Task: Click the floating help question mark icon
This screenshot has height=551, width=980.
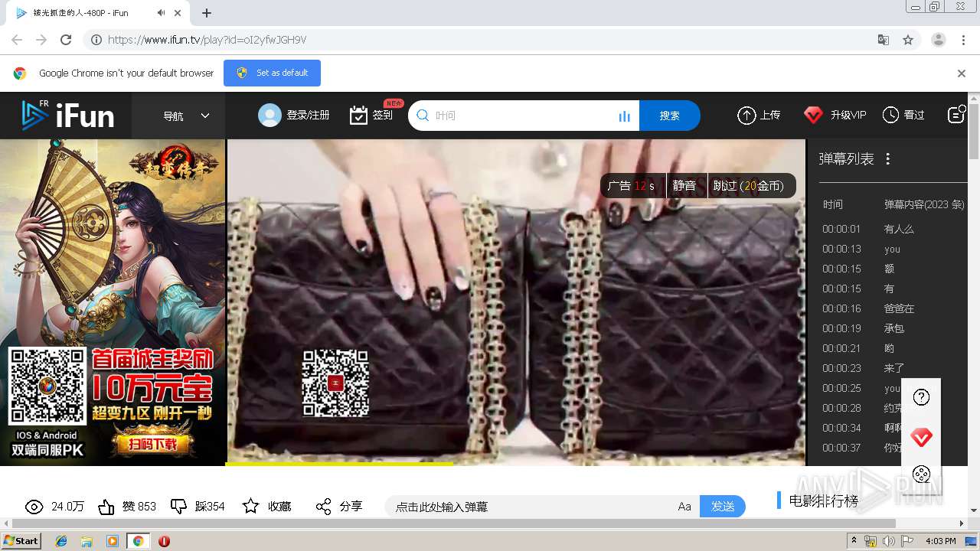Action: point(921,396)
